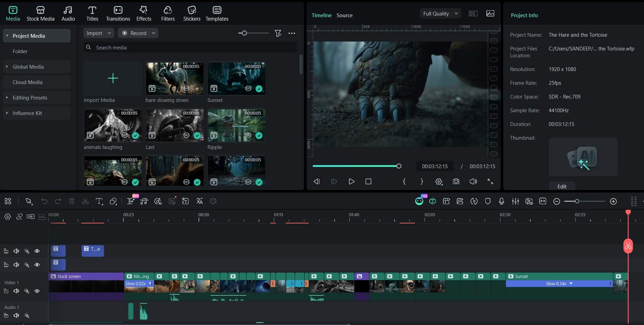The height and width of the screenshot is (325, 644).
Task: Open the AI robot assistant with Free badge
Action: 419,201
